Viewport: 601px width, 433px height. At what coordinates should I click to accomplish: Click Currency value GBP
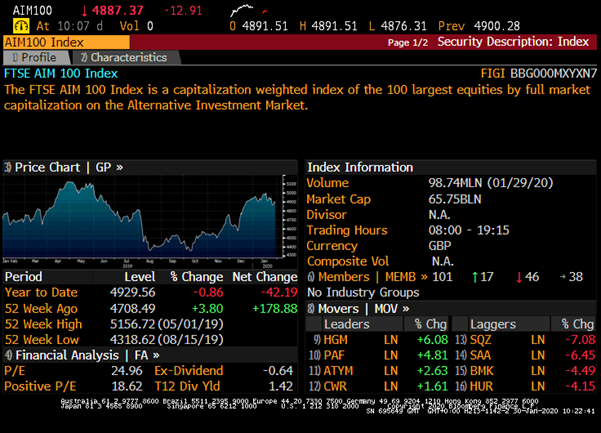pyautogui.click(x=440, y=246)
